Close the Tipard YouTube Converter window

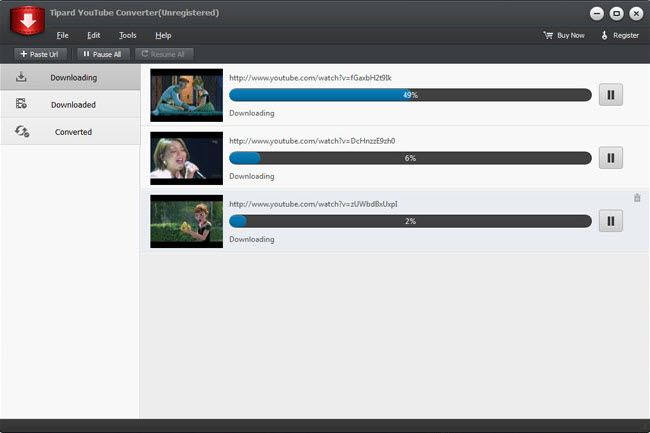tap(636, 14)
